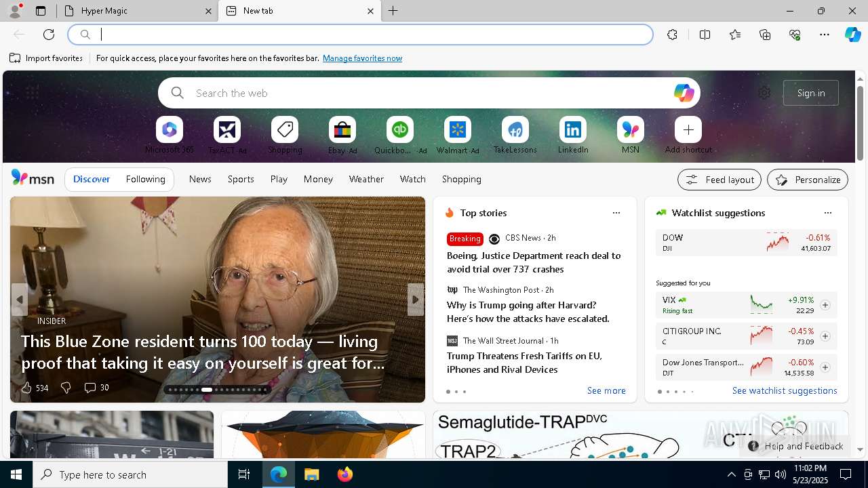Open page settings gear icon
The width and height of the screenshot is (868, 488).
(x=764, y=93)
